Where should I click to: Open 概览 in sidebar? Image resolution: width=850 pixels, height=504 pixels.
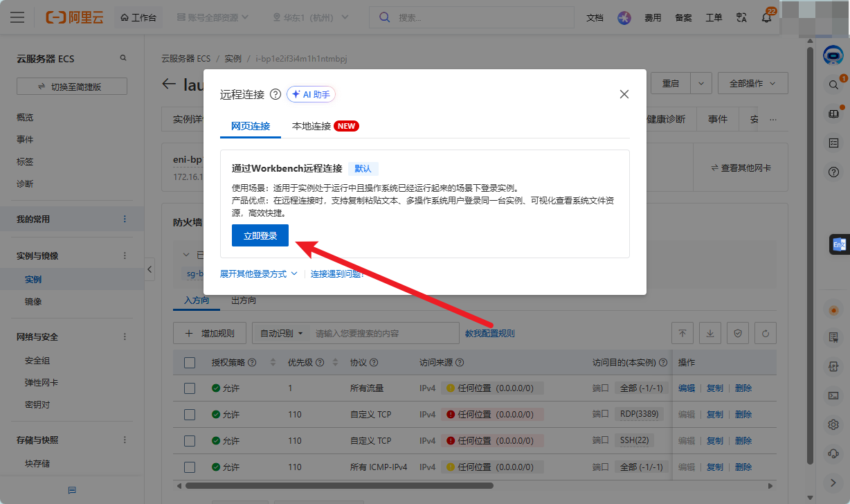[25, 117]
